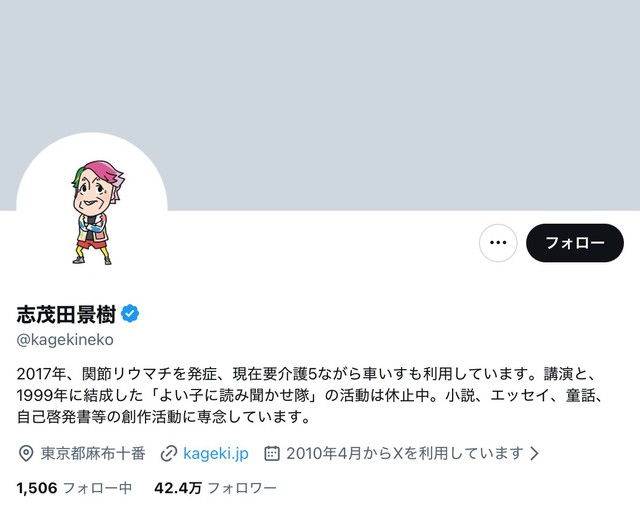Open the gray header banner image
This screenshot has width=640, height=508.
click(320, 105)
